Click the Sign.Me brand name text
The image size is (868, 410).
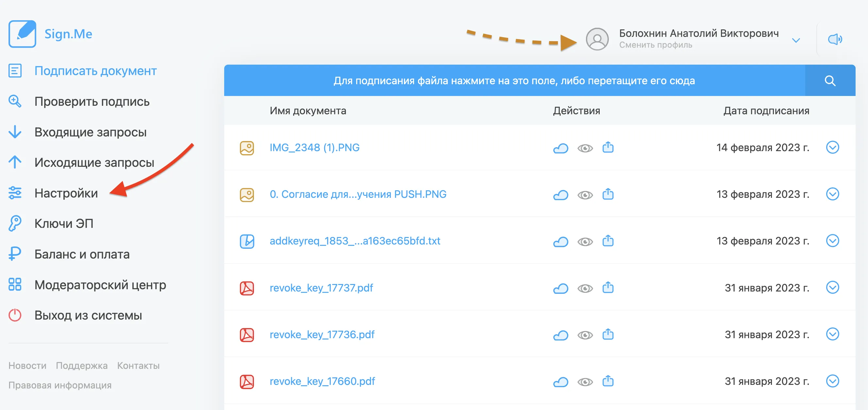pos(68,34)
